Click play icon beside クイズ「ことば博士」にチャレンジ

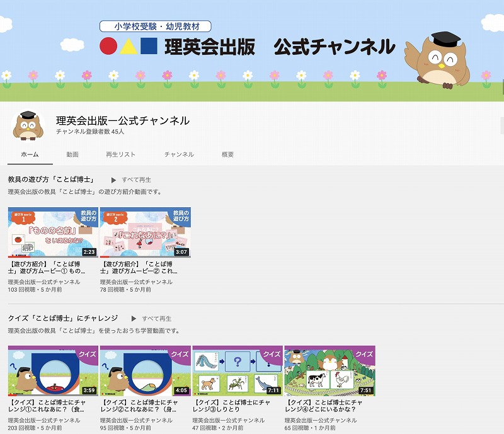coord(134,319)
